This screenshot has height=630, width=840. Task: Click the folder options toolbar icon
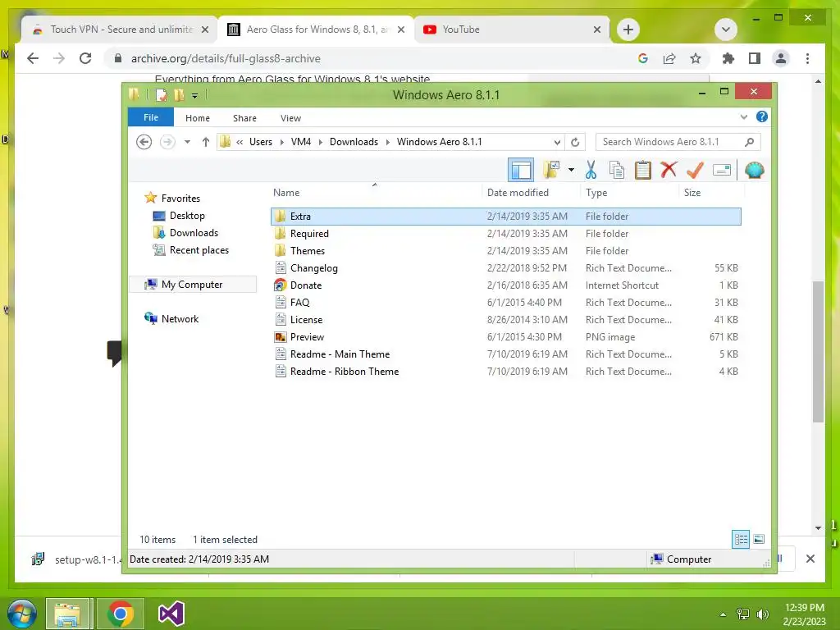pos(550,171)
